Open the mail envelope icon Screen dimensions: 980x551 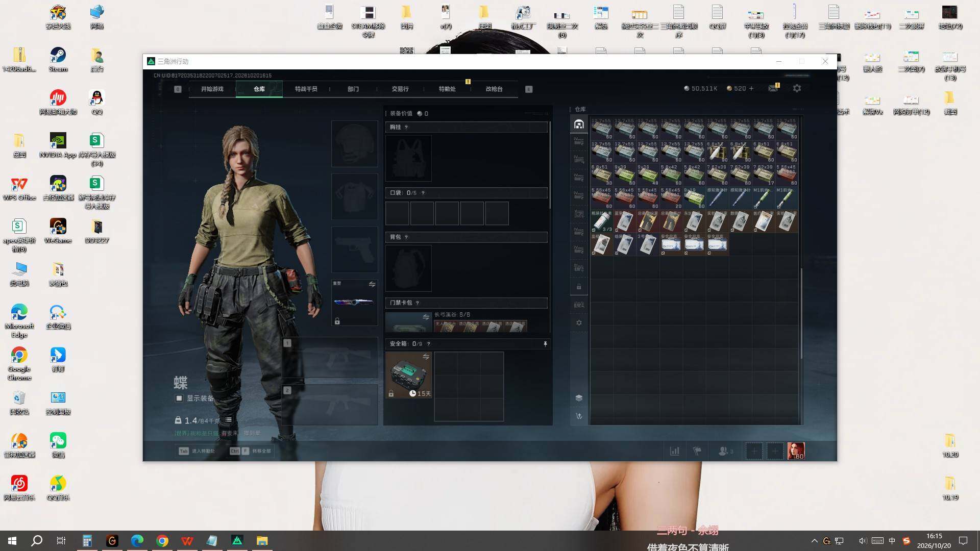tap(773, 88)
